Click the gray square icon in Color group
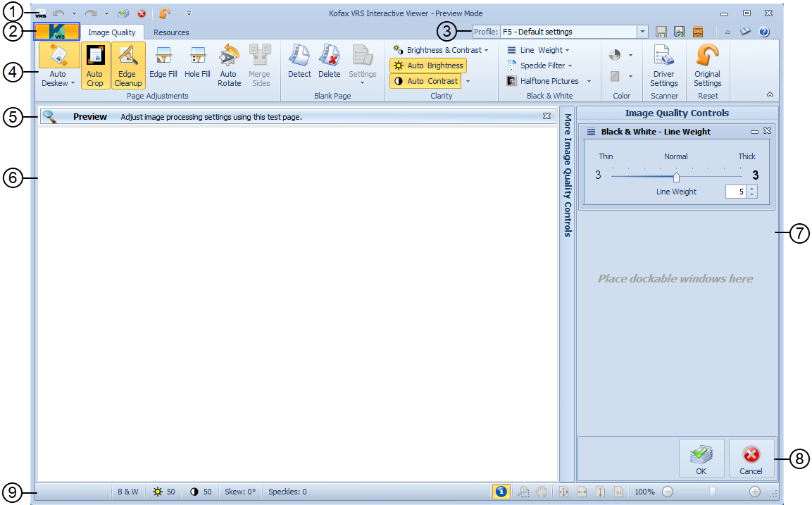The image size is (812, 505). [x=615, y=76]
